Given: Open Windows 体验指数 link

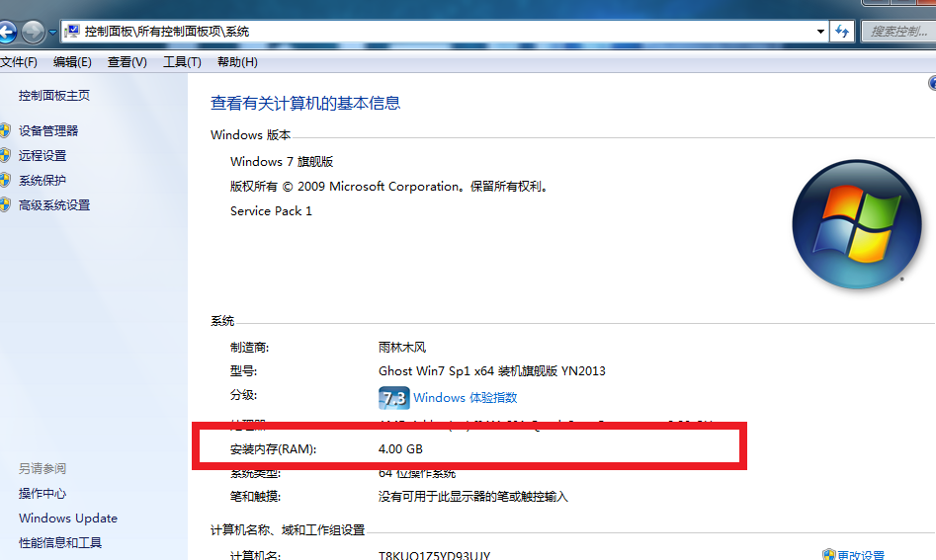Looking at the screenshot, I should [x=465, y=398].
